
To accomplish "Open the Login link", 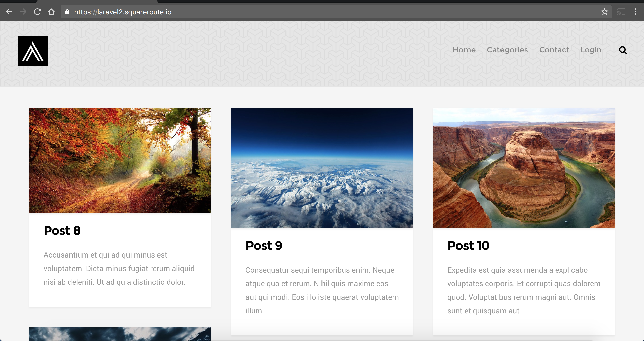I will coord(591,50).
